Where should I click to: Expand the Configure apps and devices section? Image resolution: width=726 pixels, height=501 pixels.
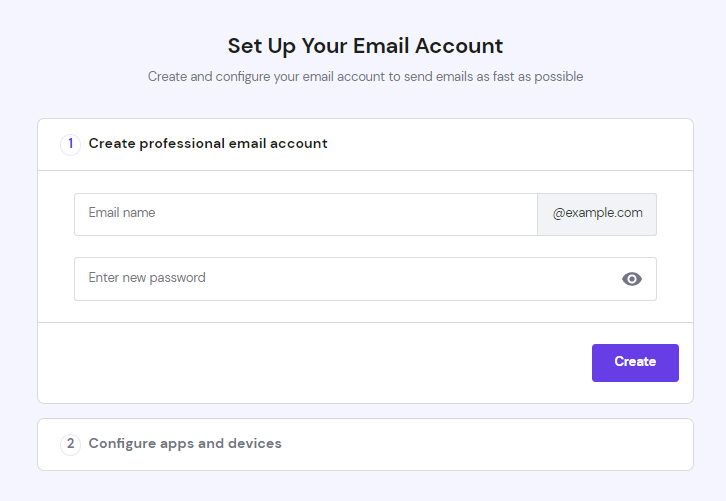365,445
